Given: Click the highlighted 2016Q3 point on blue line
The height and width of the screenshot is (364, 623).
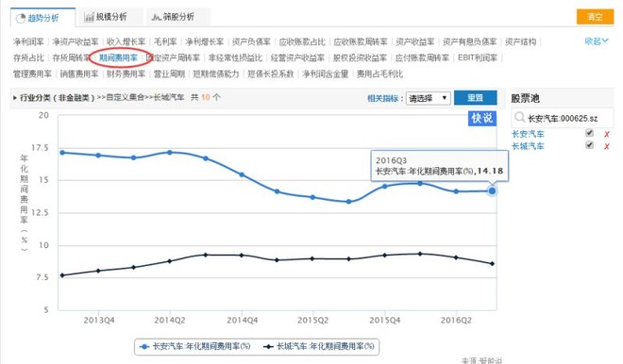Looking at the screenshot, I should pos(492,190).
